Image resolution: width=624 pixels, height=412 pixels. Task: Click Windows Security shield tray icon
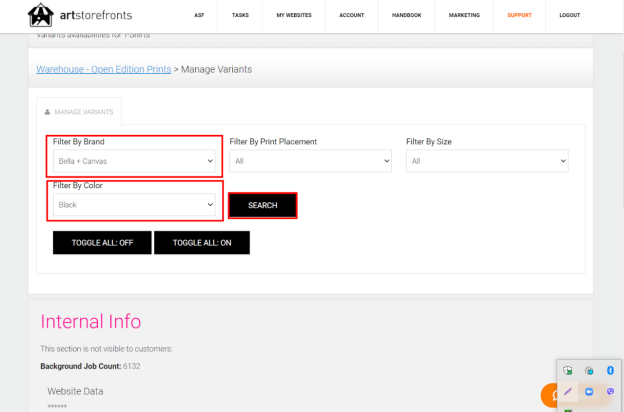567,371
